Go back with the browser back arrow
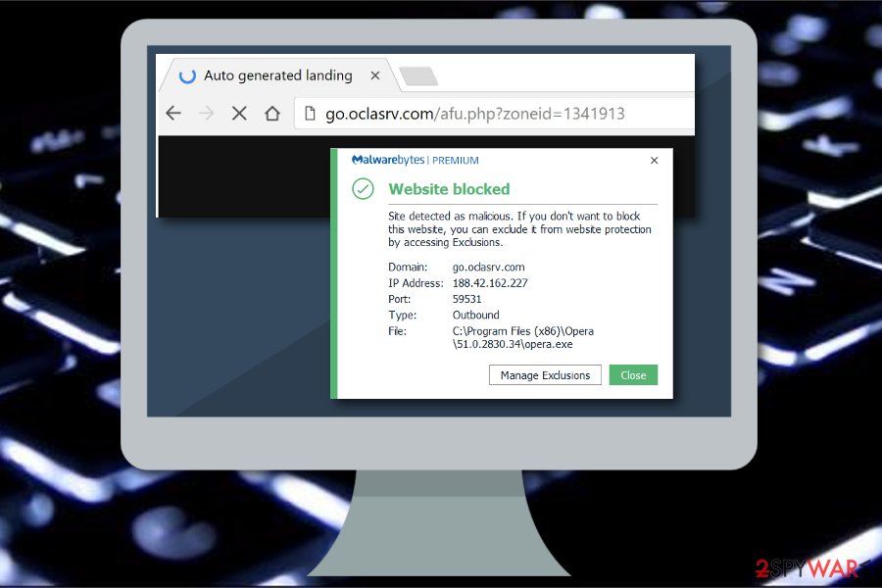Image resolution: width=882 pixels, height=588 pixels. pos(173,113)
